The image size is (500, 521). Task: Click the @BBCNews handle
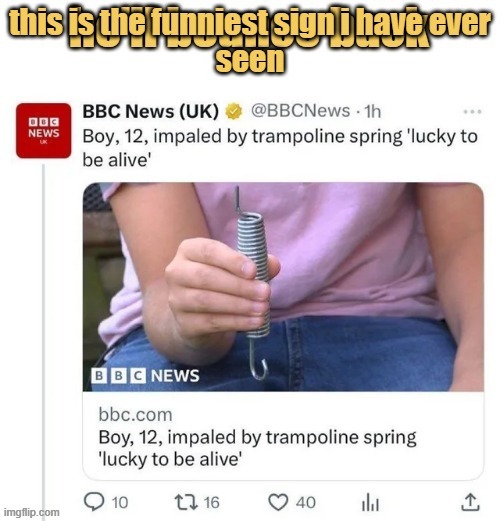click(x=300, y=111)
